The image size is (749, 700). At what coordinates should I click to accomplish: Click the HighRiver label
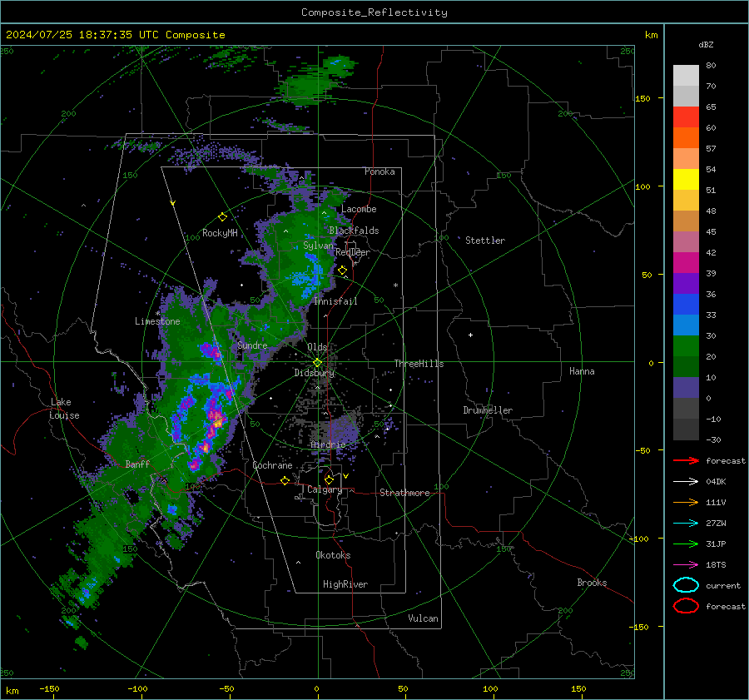[345, 584]
